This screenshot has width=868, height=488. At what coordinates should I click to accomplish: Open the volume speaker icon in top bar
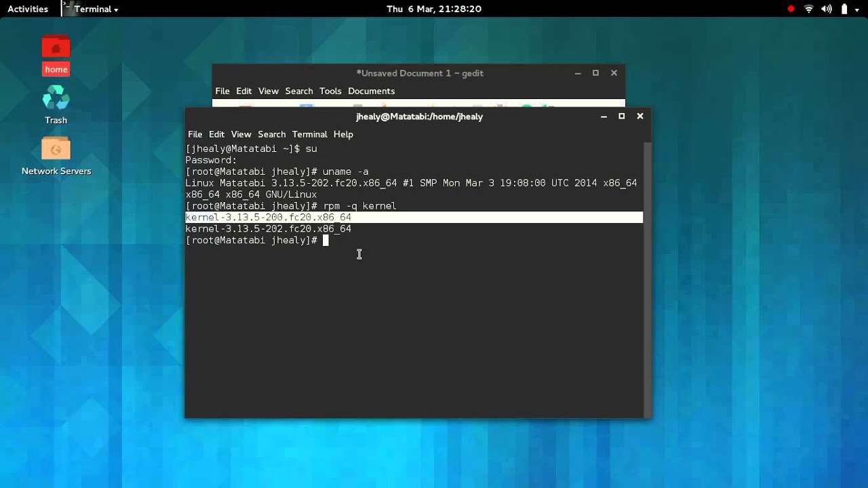click(827, 9)
